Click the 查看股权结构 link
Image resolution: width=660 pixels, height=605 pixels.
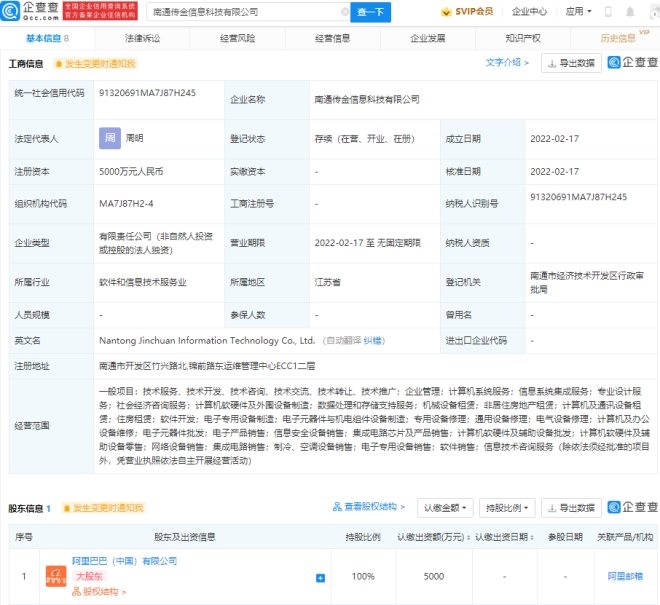(371, 508)
